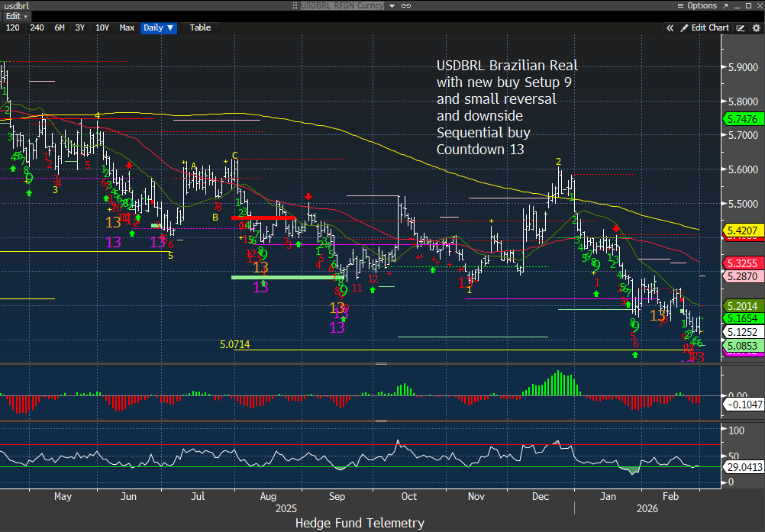Select the 10Y range button
This screenshot has height=532, width=765.
pyautogui.click(x=102, y=27)
